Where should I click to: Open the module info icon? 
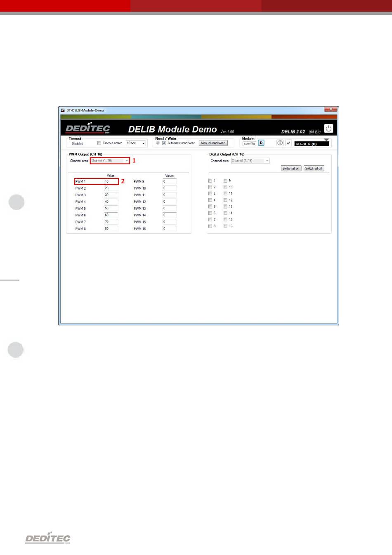click(x=280, y=143)
